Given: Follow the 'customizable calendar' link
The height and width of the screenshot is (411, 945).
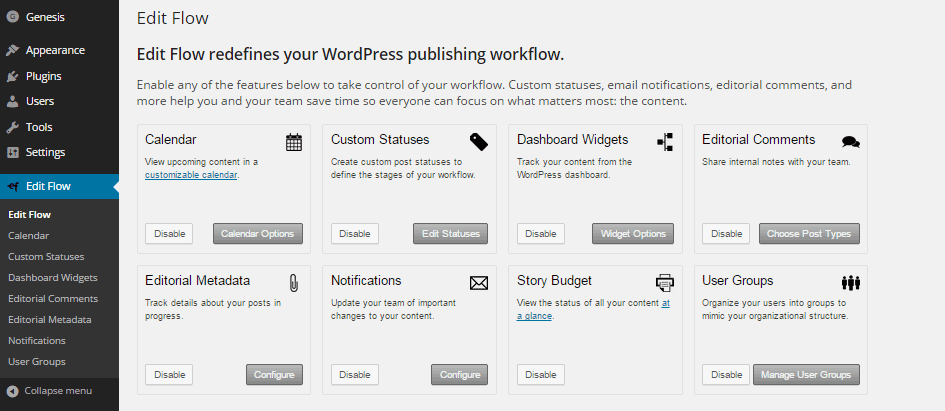Looking at the screenshot, I should tap(191, 175).
